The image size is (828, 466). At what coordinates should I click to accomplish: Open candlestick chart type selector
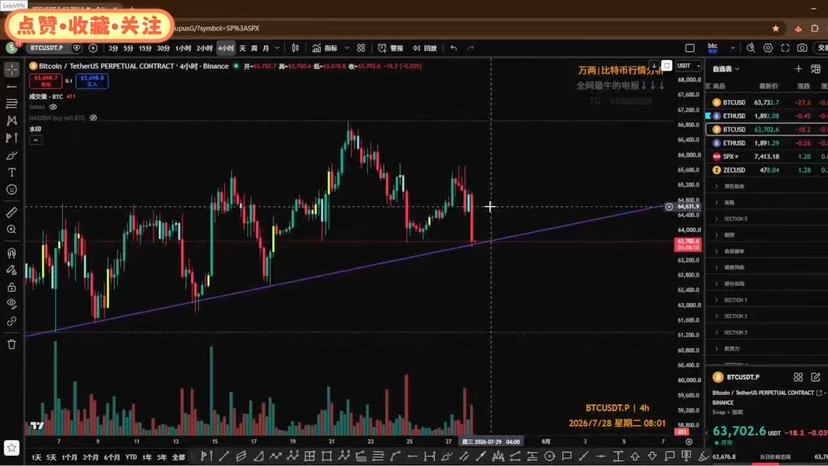pyautogui.click(x=295, y=48)
